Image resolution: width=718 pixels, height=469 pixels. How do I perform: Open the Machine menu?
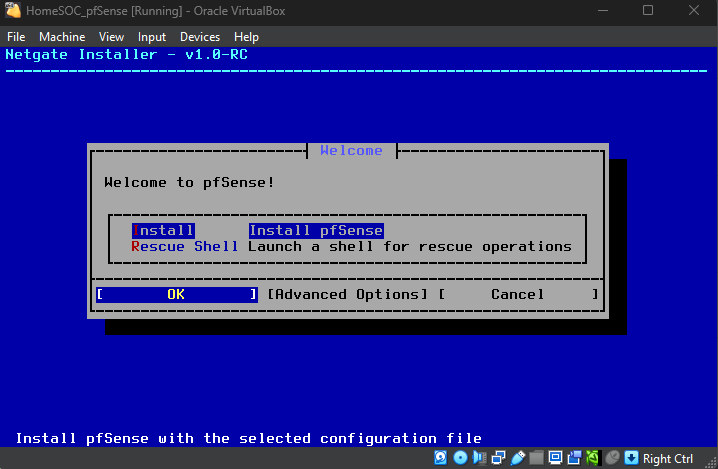point(62,37)
